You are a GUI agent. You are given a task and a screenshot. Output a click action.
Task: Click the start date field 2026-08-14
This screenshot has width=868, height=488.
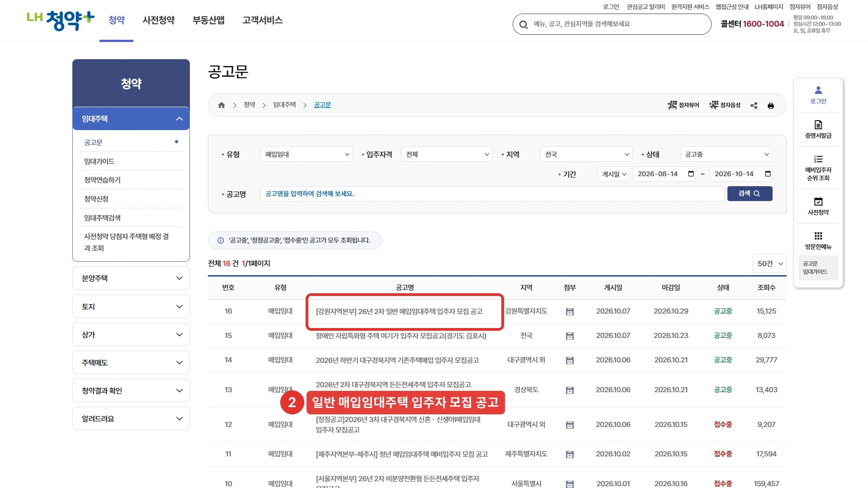click(x=664, y=174)
